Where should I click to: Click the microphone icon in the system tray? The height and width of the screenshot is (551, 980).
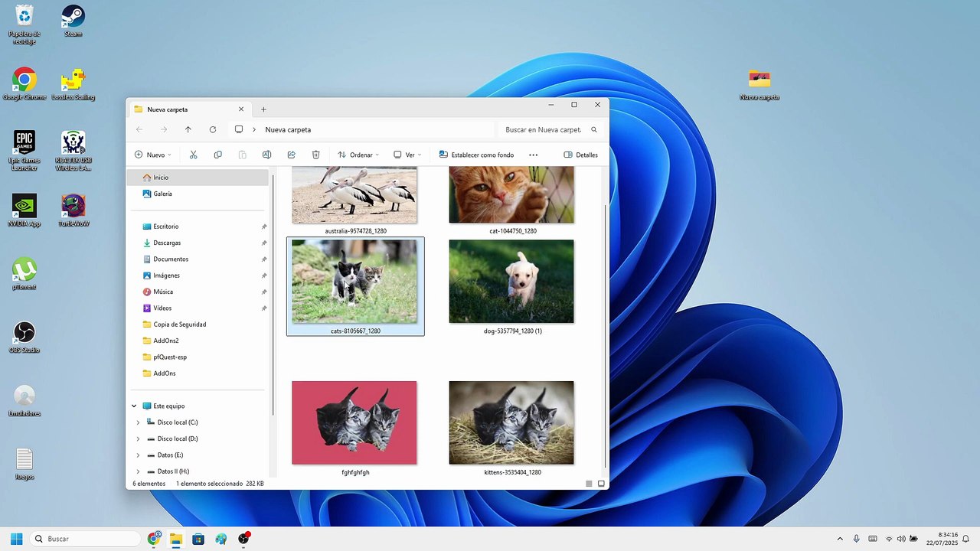pyautogui.click(x=857, y=539)
